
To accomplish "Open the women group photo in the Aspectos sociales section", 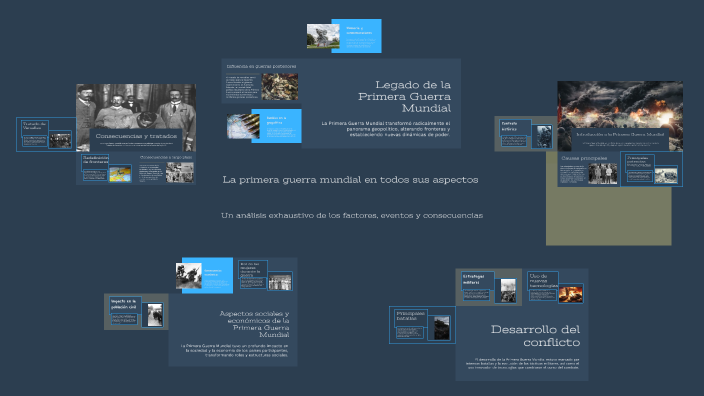I will coord(280,282).
